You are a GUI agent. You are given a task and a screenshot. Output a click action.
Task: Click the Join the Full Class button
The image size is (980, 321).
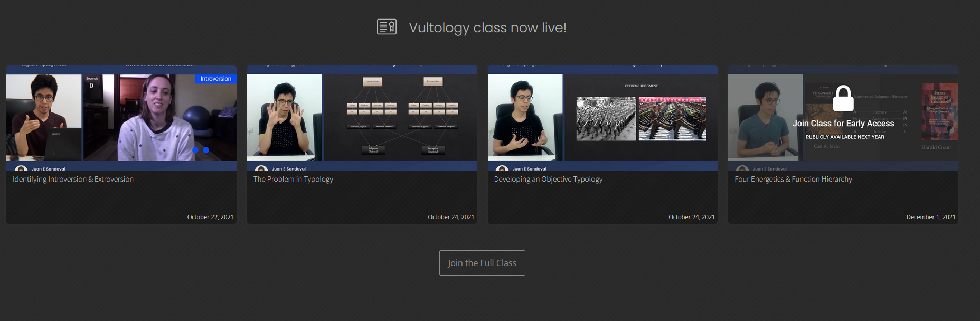point(482,263)
